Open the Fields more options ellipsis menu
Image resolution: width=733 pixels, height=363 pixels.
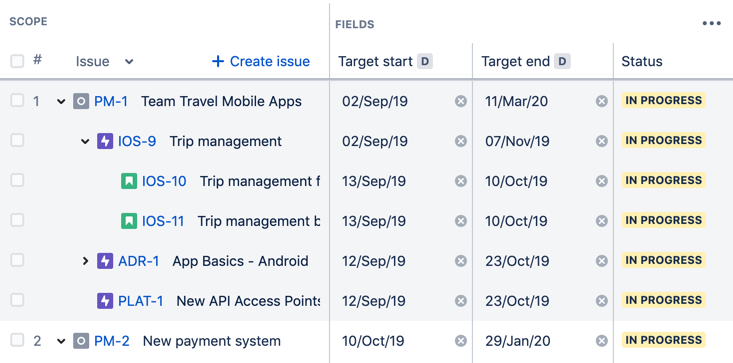[711, 23]
